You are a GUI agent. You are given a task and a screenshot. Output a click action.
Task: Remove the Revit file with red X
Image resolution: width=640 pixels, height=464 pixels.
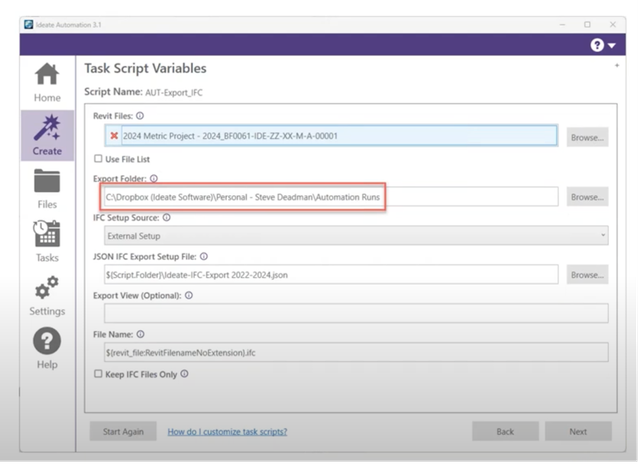coord(114,136)
